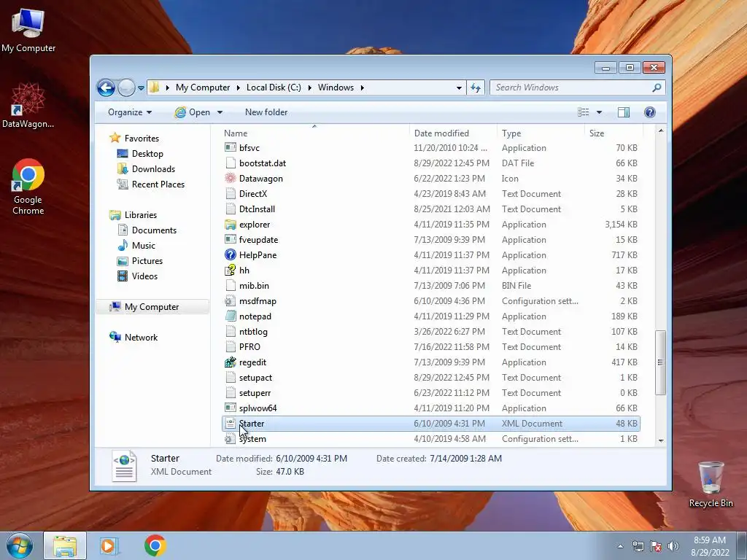Select Favorites in the navigation pane
747x560 pixels.
[x=142, y=138]
